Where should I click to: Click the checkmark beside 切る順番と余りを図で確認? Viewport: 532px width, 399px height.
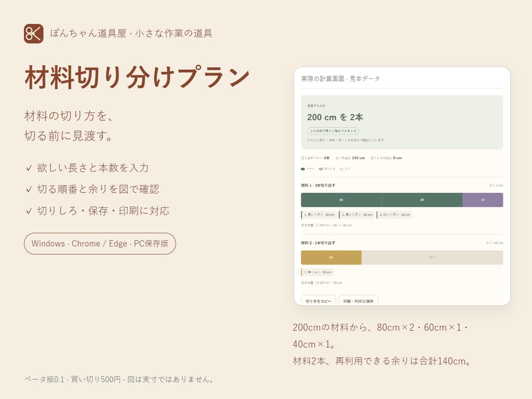(29, 189)
